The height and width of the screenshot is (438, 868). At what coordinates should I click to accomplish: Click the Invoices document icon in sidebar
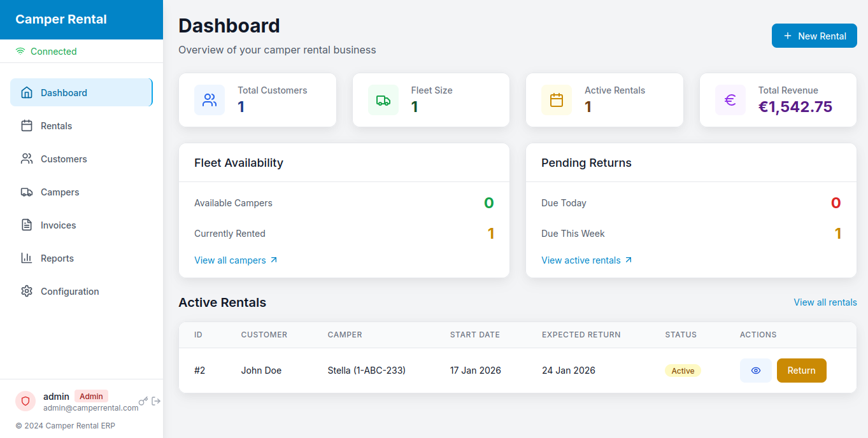click(27, 225)
